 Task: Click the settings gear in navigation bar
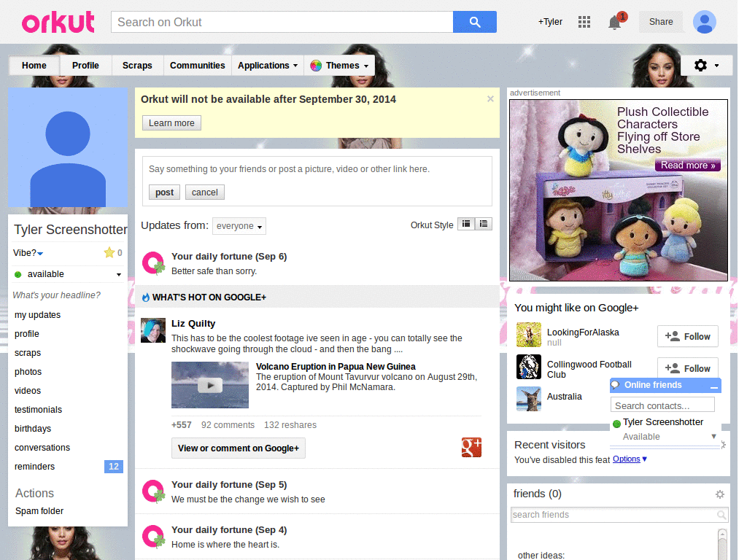pos(700,65)
